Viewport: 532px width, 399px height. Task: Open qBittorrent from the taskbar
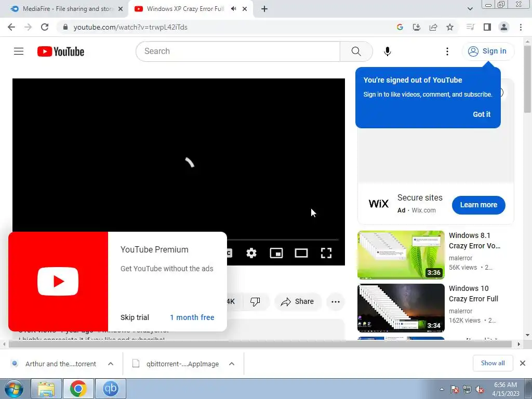click(x=111, y=389)
